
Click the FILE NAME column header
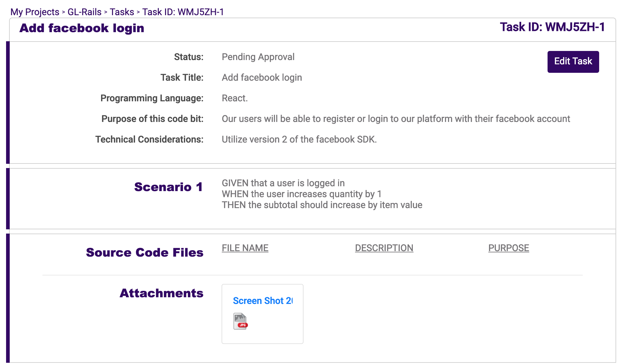tap(245, 248)
